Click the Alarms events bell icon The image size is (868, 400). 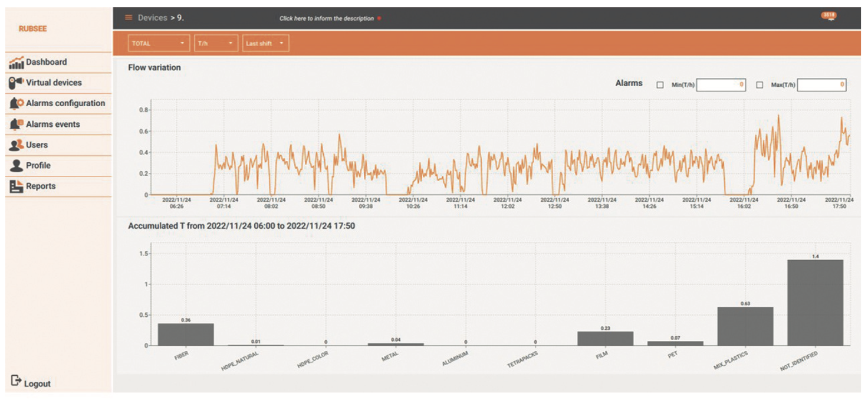click(16, 124)
